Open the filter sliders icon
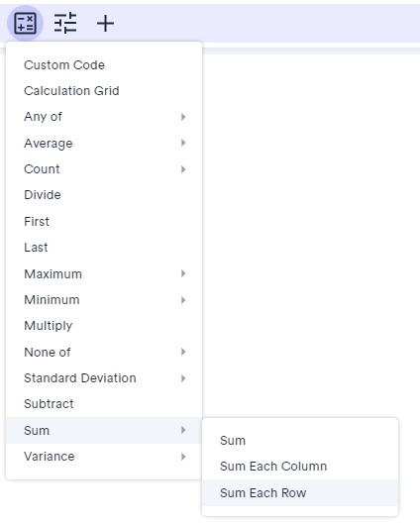The width and height of the screenshot is (420, 525). point(65,23)
